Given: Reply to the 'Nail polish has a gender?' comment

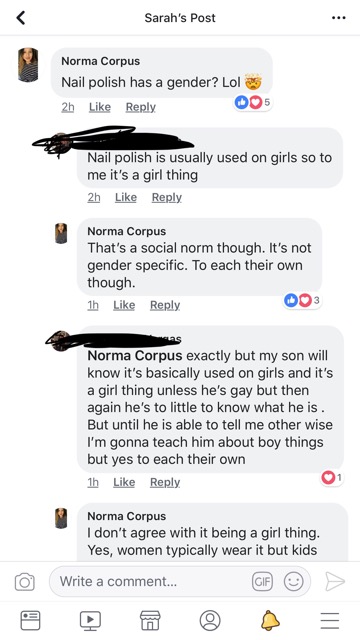Looking at the screenshot, I should coord(141,107).
